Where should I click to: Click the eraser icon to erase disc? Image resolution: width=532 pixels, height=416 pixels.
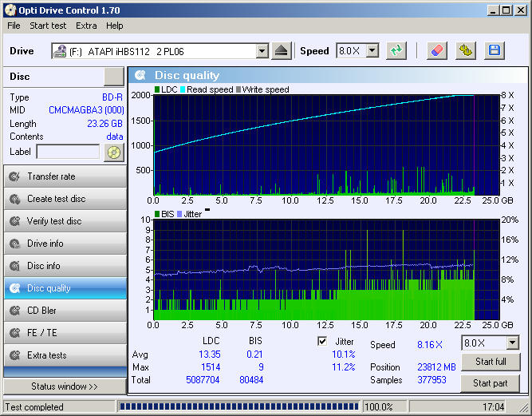click(436, 51)
